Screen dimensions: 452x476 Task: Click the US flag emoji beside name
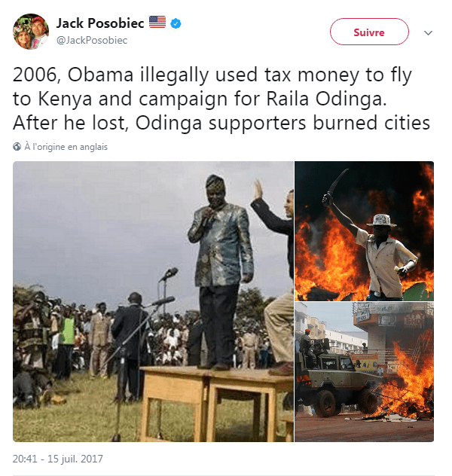tap(157, 23)
